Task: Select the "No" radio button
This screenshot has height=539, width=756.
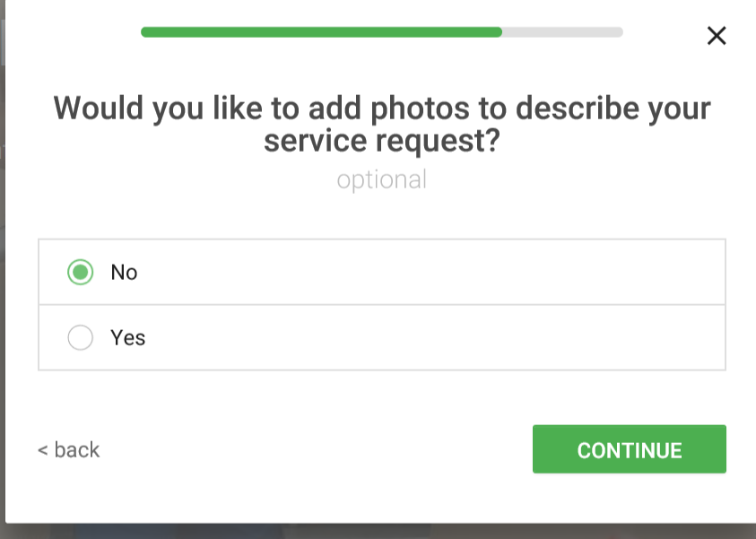Action: 81,272
